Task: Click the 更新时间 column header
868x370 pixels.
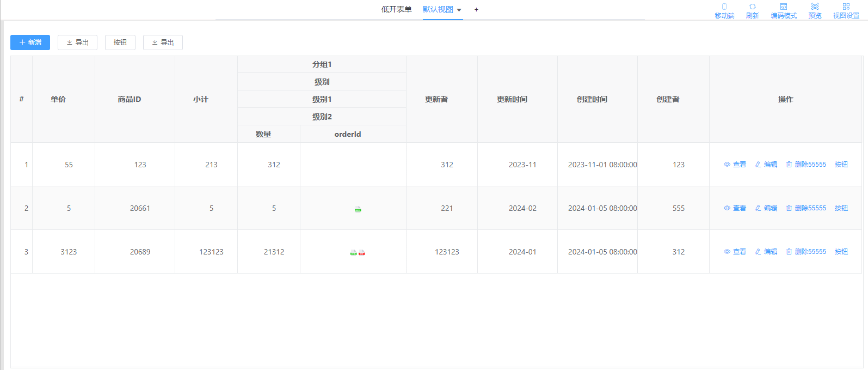Action: (512, 99)
